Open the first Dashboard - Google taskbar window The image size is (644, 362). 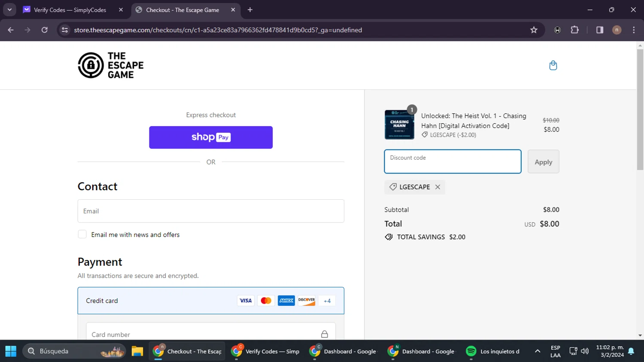(x=343, y=351)
